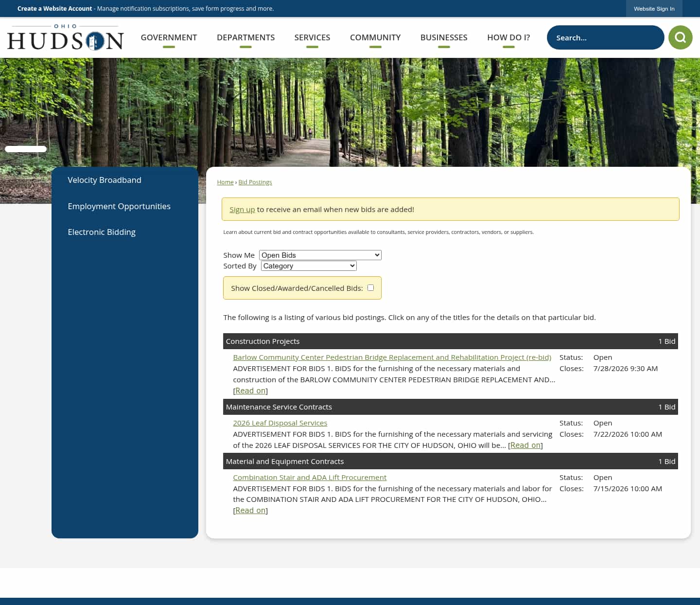The width and height of the screenshot is (700, 605).
Task: Open the Sorted By dropdown
Action: 309,266
